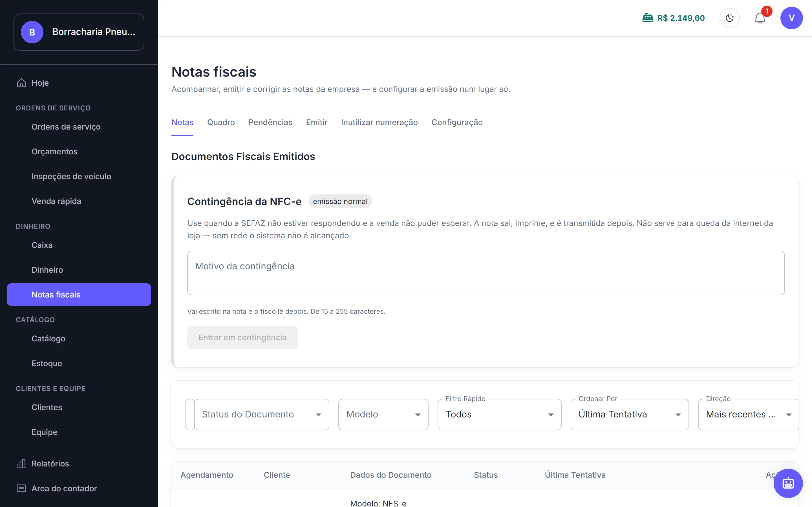The width and height of the screenshot is (812, 507).
Task: Click the Relatórios chart icon
Action: coord(21,464)
